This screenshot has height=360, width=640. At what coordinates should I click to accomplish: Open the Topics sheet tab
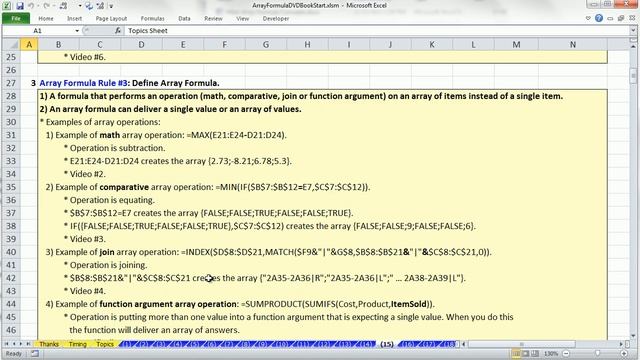(105, 344)
